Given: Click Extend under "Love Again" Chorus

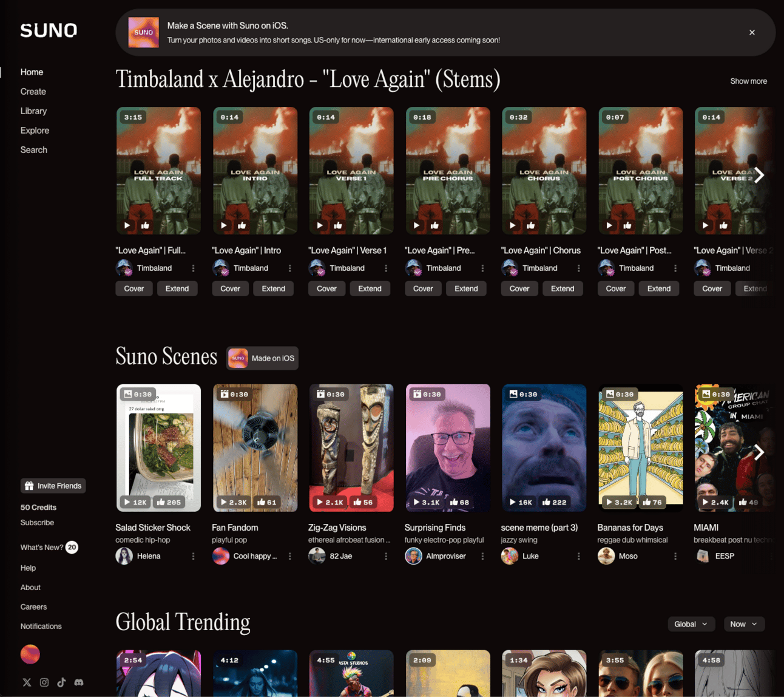Looking at the screenshot, I should 563,288.
